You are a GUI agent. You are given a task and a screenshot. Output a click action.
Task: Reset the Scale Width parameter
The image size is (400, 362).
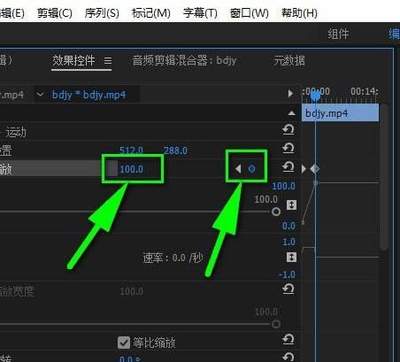click(x=288, y=289)
